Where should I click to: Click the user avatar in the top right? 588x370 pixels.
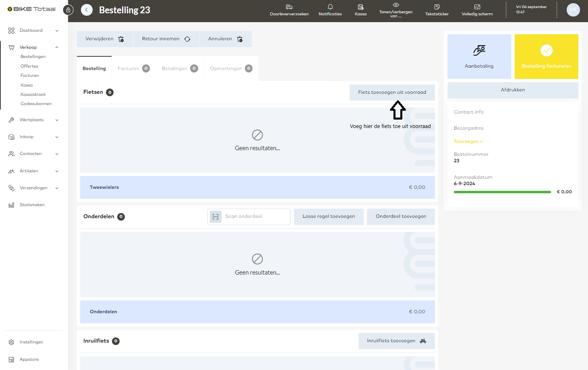click(573, 10)
